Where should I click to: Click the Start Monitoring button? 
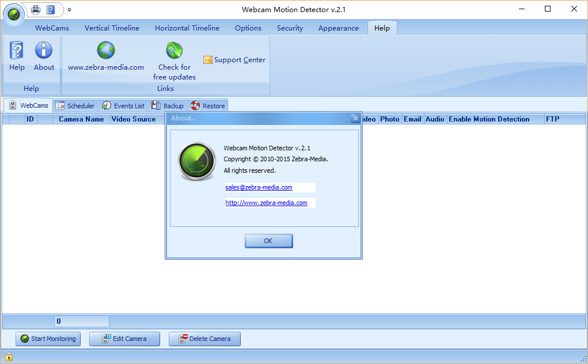48,339
